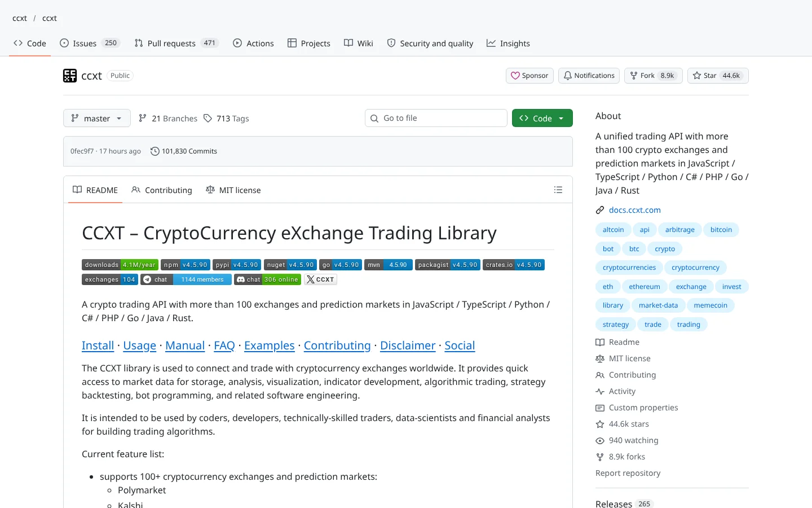
Task: View the 713 Tags list
Action: tap(226, 119)
